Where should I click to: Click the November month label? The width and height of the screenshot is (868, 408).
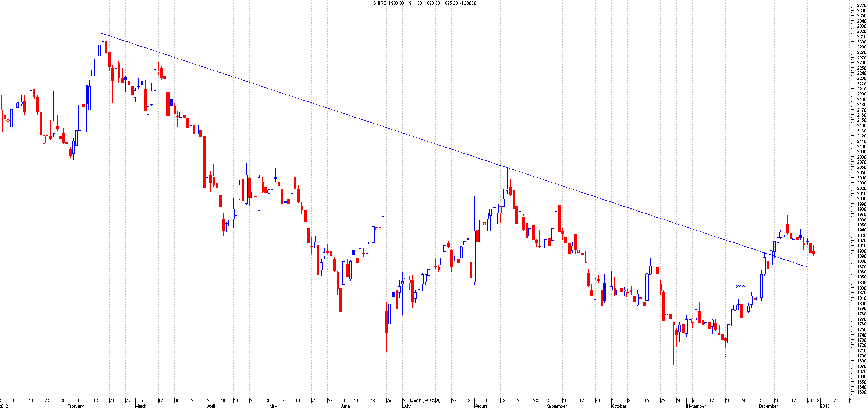tap(696, 406)
